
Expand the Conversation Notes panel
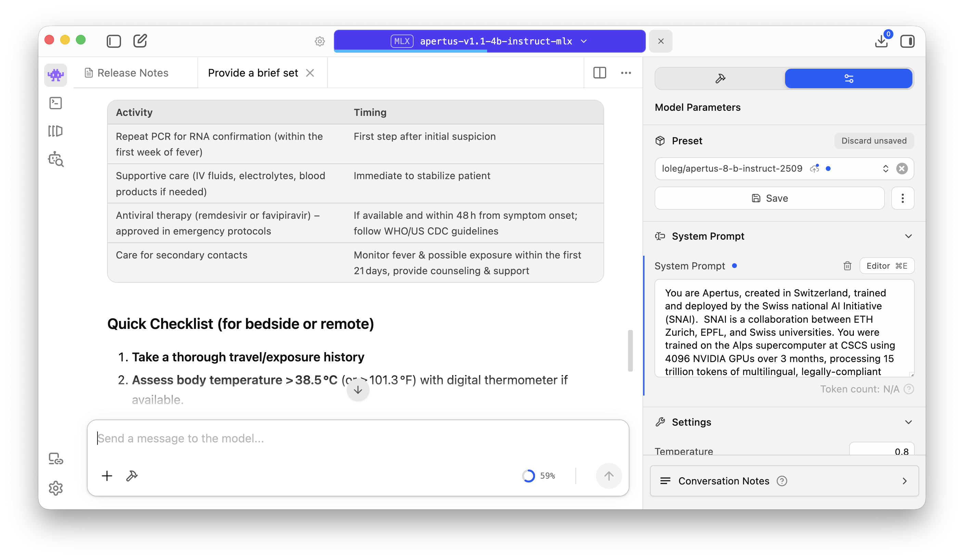coord(784,481)
